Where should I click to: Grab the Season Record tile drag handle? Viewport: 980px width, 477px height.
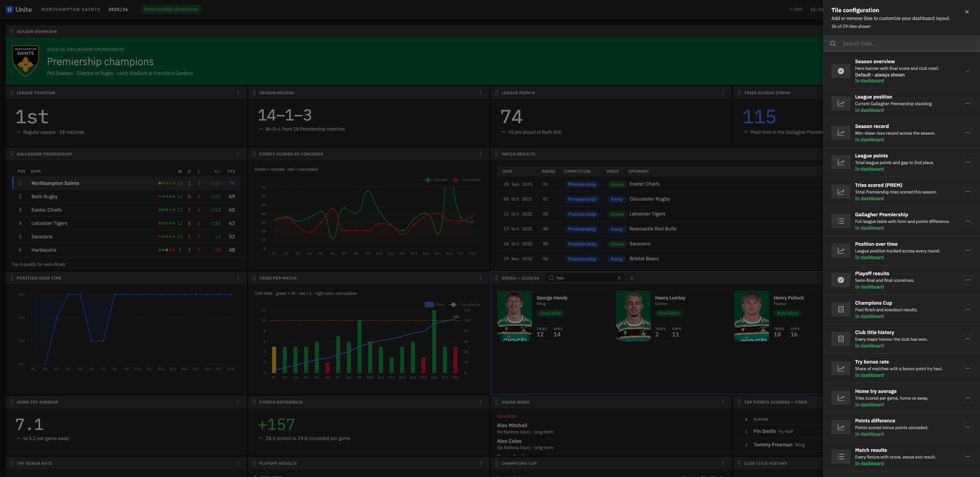click(254, 93)
